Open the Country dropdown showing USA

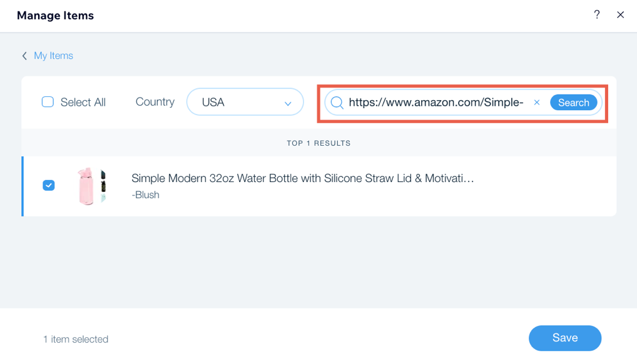245,102
